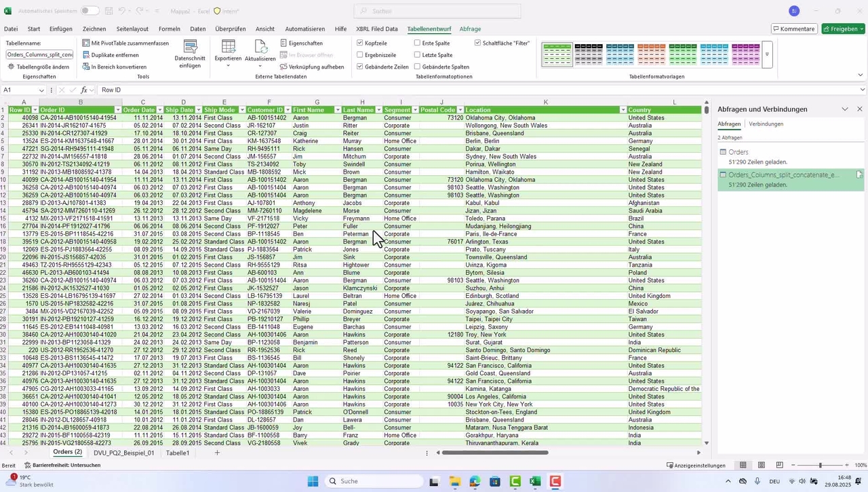Click the Freigeben share button

(843, 29)
